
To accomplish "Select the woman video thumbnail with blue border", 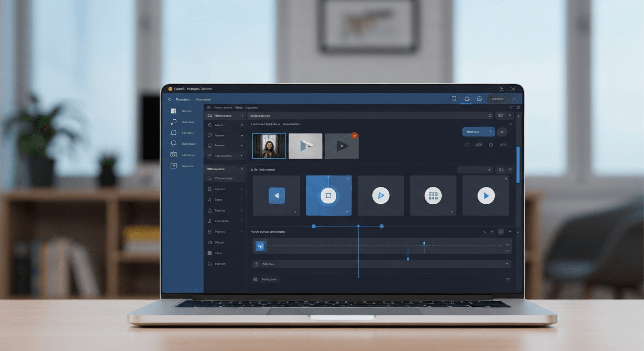I will pyautogui.click(x=269, y=145).
